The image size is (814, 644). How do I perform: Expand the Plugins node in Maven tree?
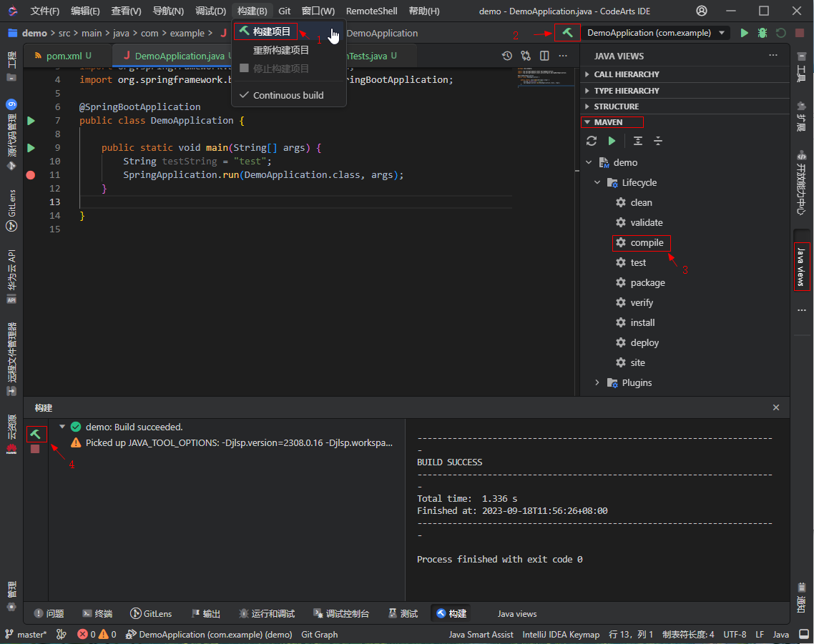coord(597,382)
